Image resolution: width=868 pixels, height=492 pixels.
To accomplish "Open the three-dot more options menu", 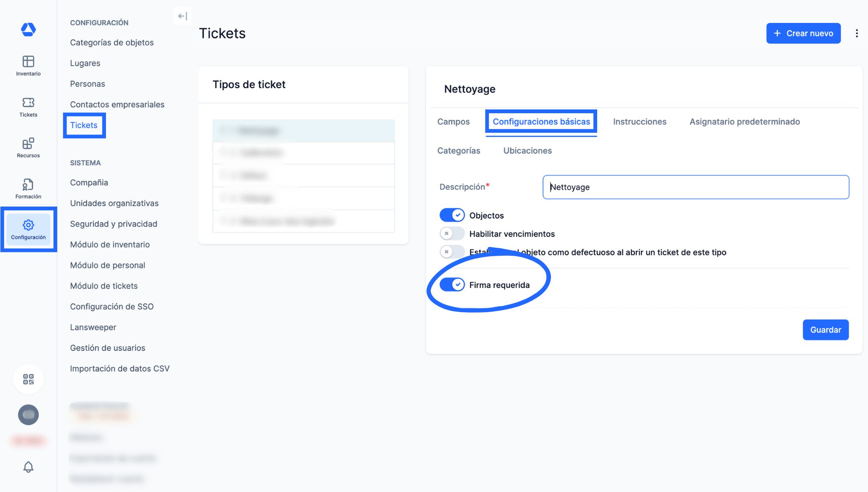I will [857, 34].
